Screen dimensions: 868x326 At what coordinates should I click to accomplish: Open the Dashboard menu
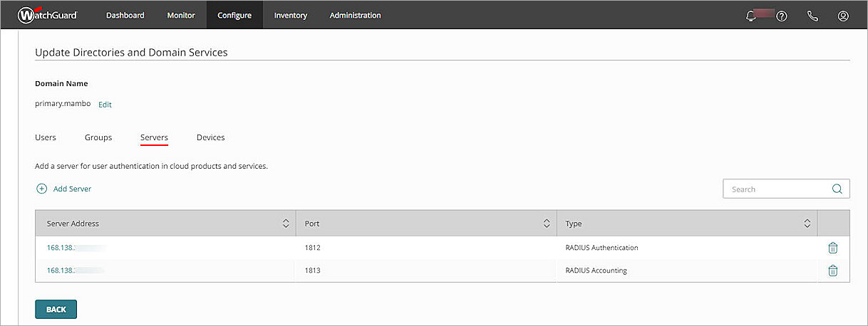pyautogui.click(x=125, y=15)
